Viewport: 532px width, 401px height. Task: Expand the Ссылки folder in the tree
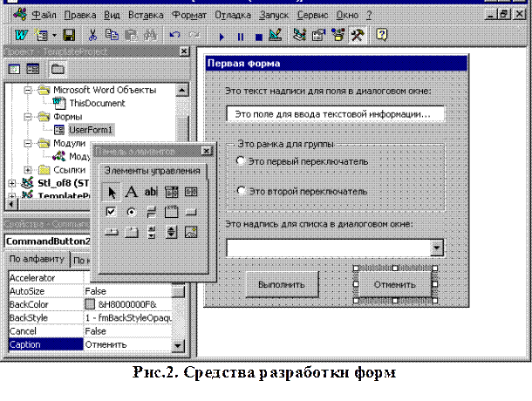tap(28, 170)
